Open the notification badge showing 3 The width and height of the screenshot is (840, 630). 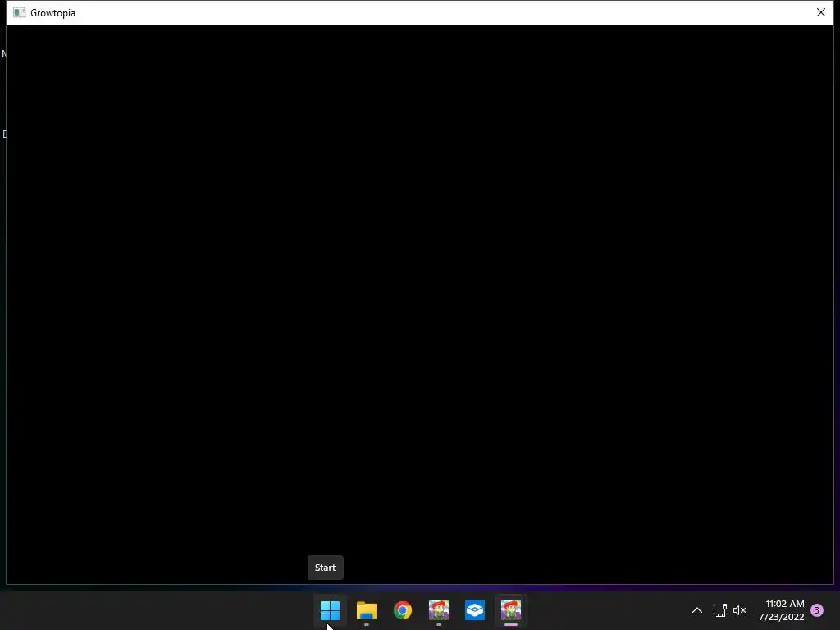pos(817,610)
